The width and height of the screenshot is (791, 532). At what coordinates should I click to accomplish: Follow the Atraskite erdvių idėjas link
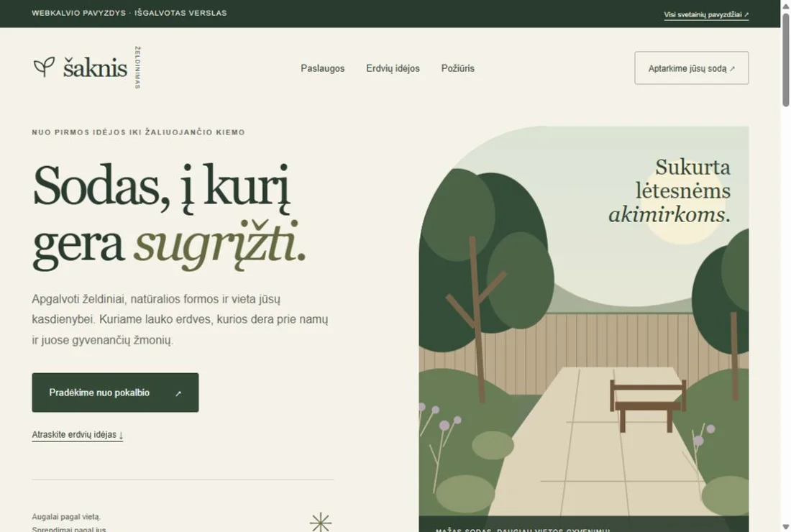click(x=77, y=435)
